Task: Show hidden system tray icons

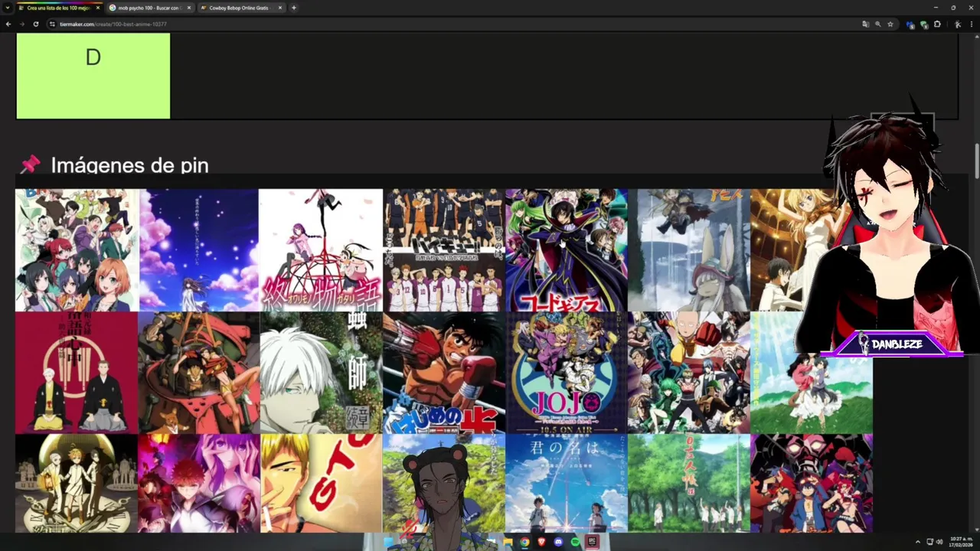Action: coord(918,542)
